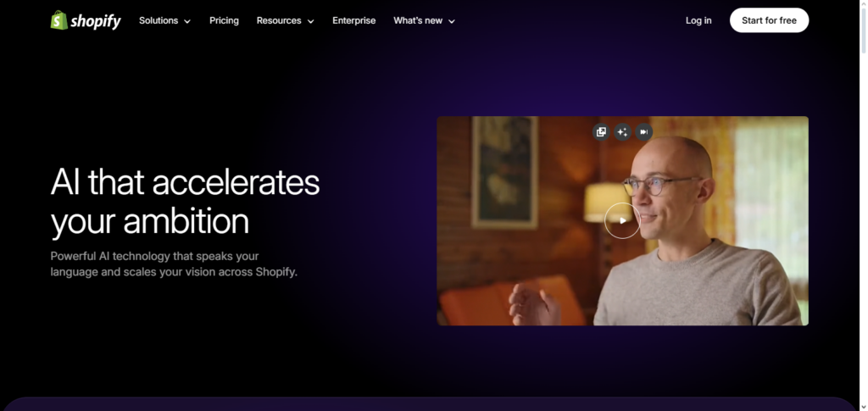
Task: Open video in picture-in-picture popout icon
Action: [x=601, y=132]
